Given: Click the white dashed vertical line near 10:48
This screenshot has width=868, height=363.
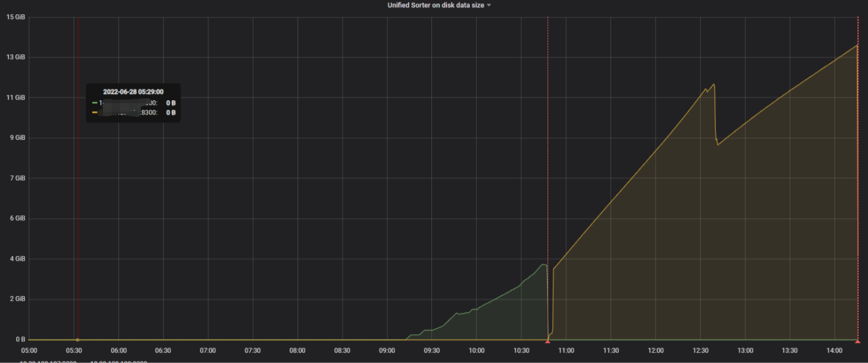Looking at the screenshot, I should click(x=548, y=143).
